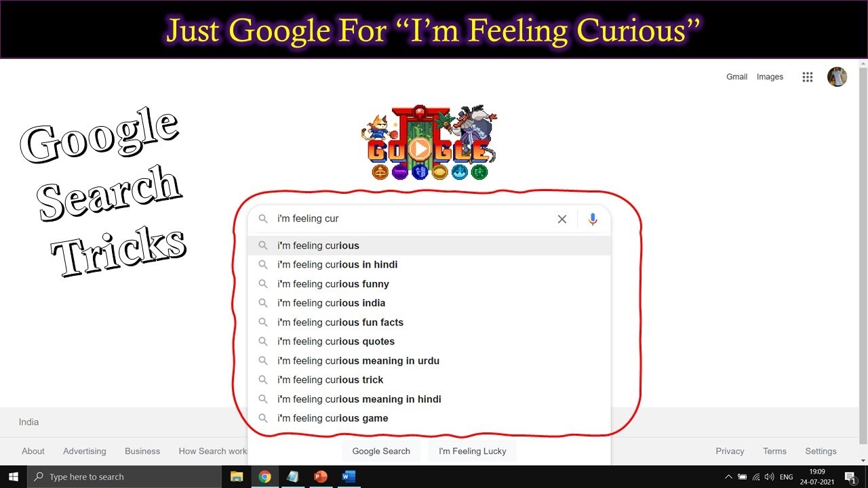
Task: Open the Terms footer link
Action: (774, 451)
